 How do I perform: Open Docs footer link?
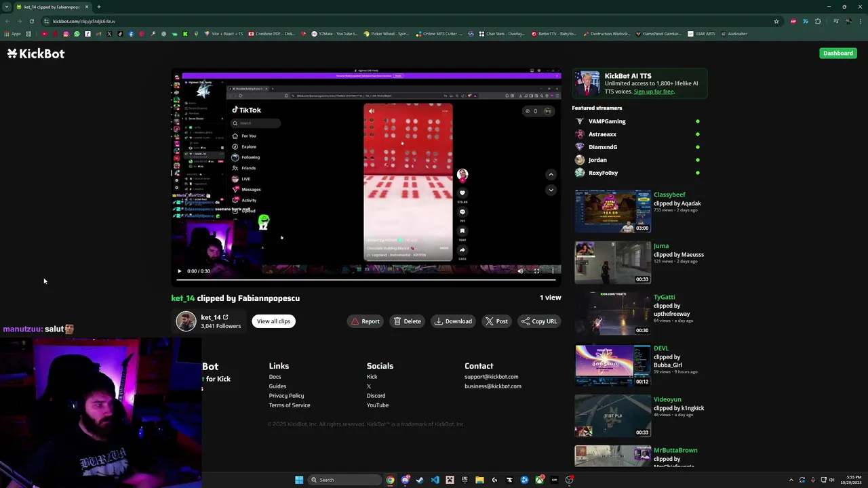click(275, 377)
